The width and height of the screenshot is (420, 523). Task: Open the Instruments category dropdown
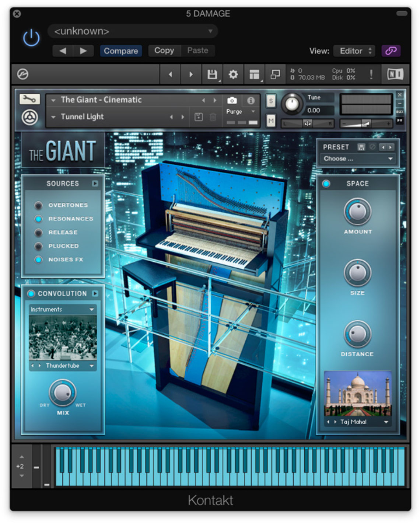tap(63, 310)
